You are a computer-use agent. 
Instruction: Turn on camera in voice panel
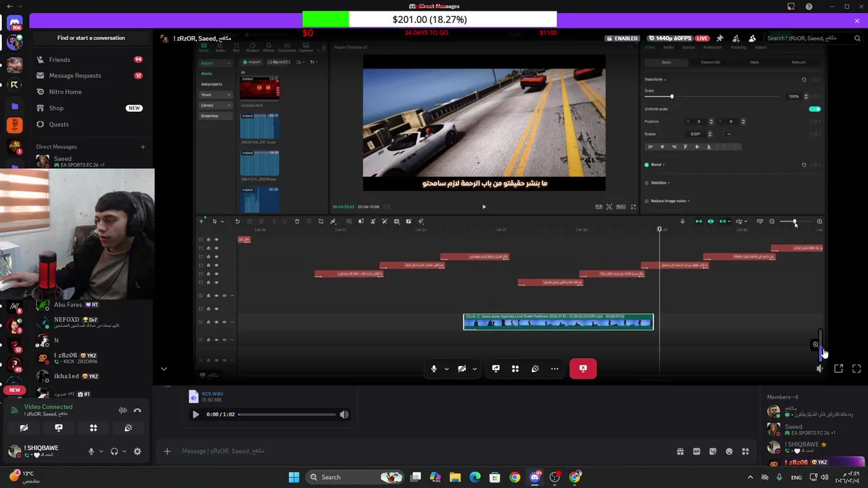tap(24, 428)
